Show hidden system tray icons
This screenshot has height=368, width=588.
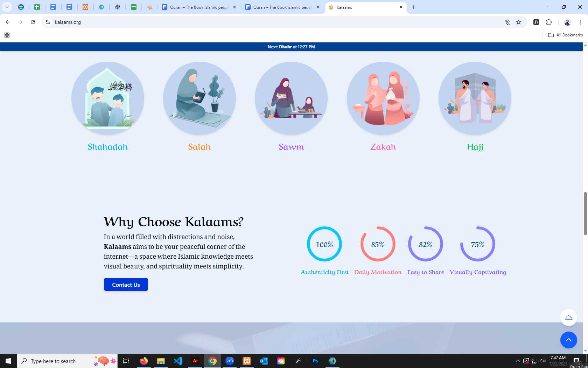pos(517,361)
